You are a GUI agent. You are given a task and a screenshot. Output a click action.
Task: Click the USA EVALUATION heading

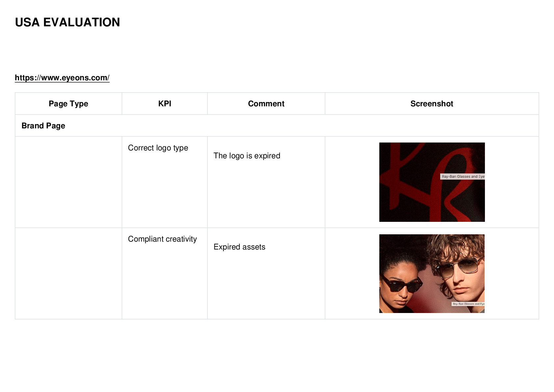click(67, 22)
